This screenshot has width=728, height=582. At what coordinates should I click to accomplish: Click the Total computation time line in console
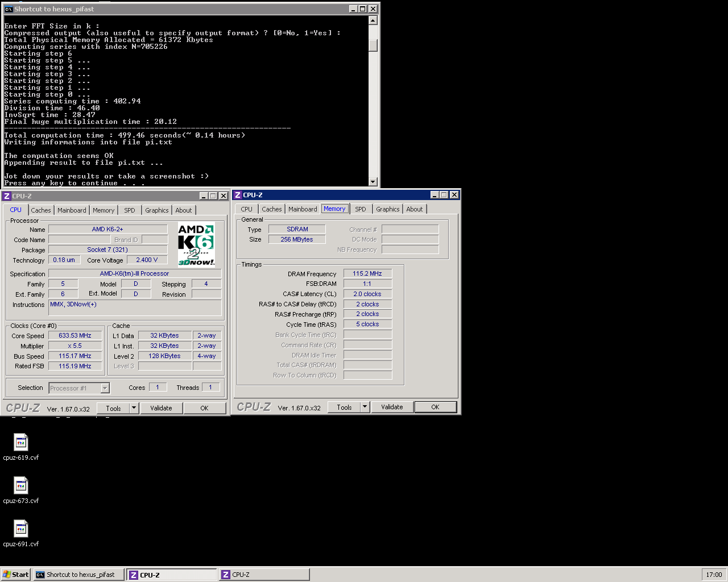click(x=125, y=135)
